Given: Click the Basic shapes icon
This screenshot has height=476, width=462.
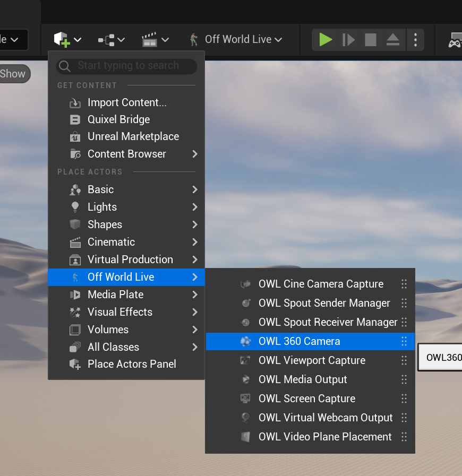Looking at the screenshot, I should click(x=75, y=190).
